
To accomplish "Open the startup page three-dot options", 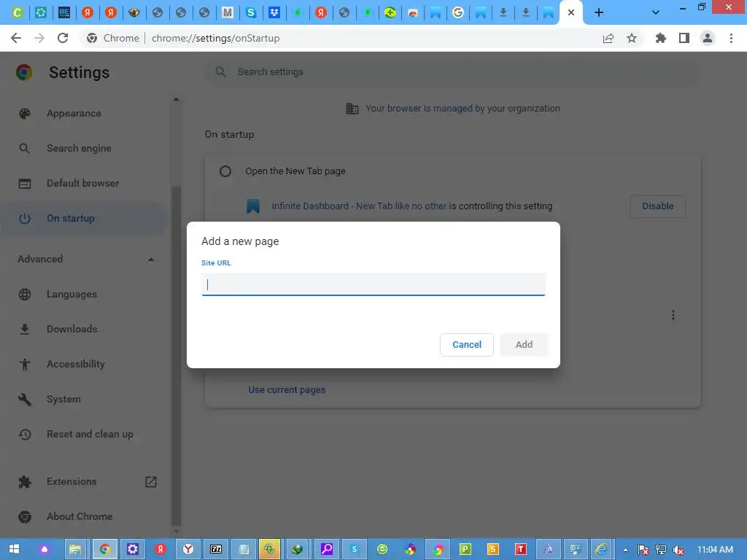I will click(673, 315).
